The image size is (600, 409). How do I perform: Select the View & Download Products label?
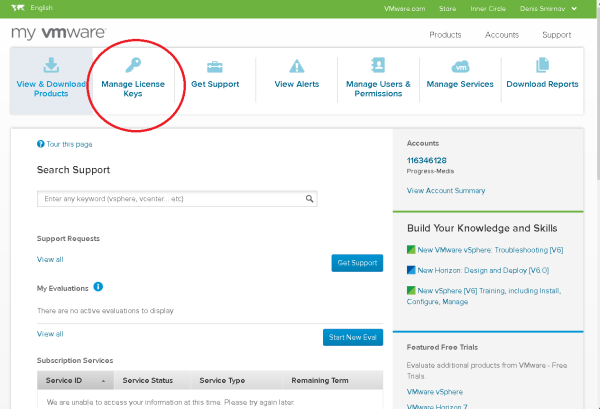tap(51, 89)
